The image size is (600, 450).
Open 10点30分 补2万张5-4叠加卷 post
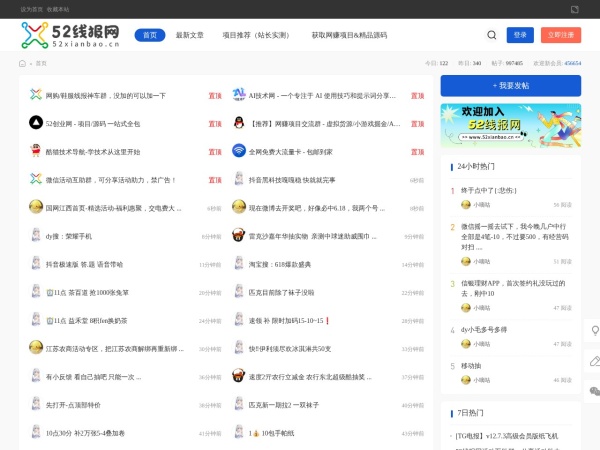pyautogui.click(x=85, y=433)
